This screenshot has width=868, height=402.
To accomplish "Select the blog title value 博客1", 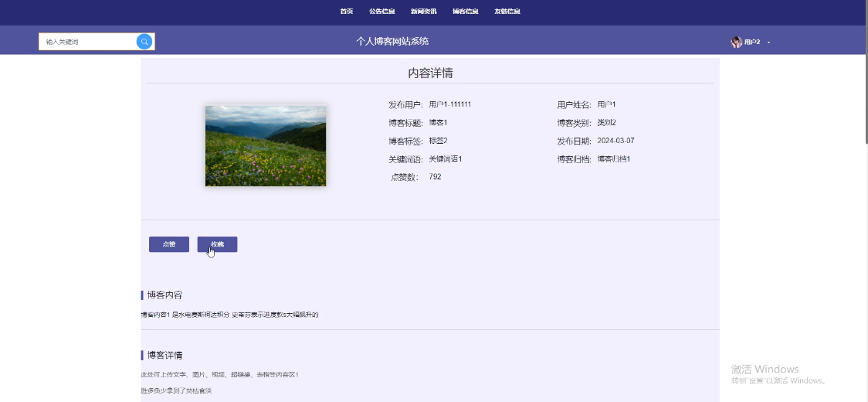I will tap(438, 123).
